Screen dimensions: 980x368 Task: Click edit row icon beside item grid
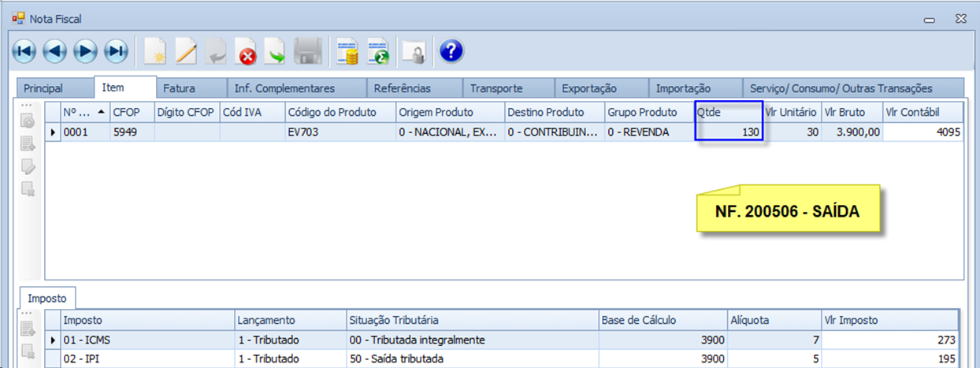coord(28,166)
